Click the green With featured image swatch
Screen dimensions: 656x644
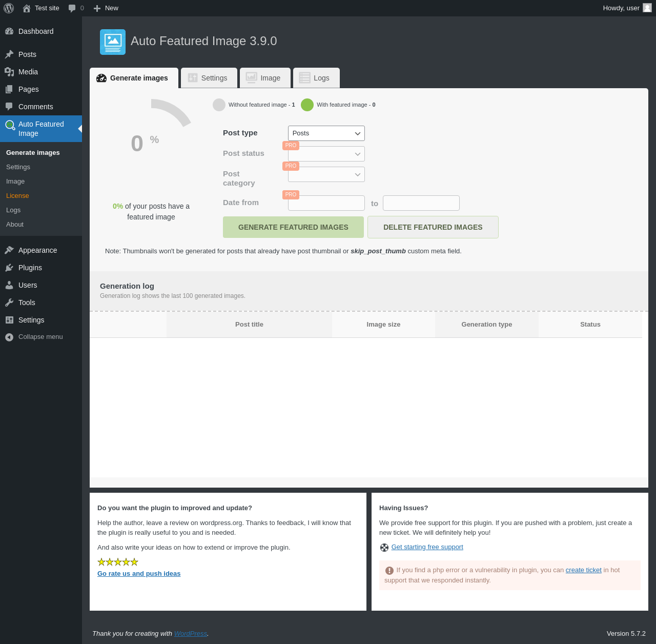click(x=307, y=105)
